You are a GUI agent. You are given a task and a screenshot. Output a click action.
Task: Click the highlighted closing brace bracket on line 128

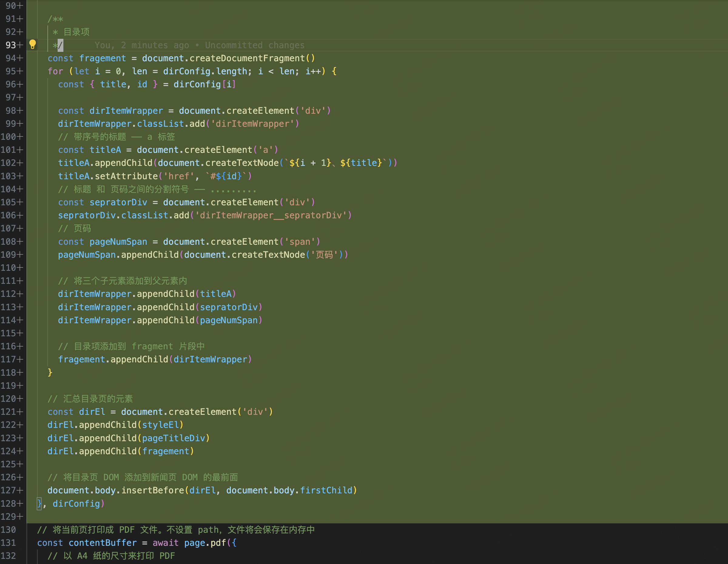click(x=39, y=503)
